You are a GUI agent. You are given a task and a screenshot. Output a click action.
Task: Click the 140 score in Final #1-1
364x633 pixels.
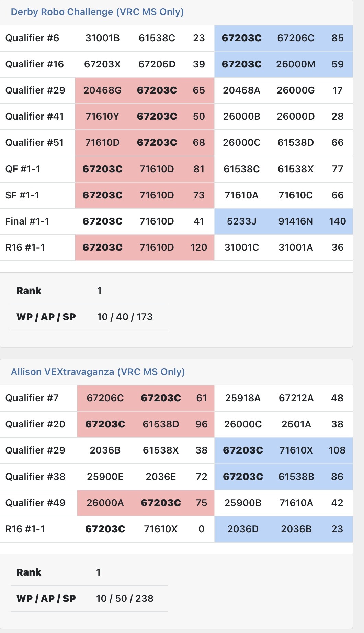[337, 221]
